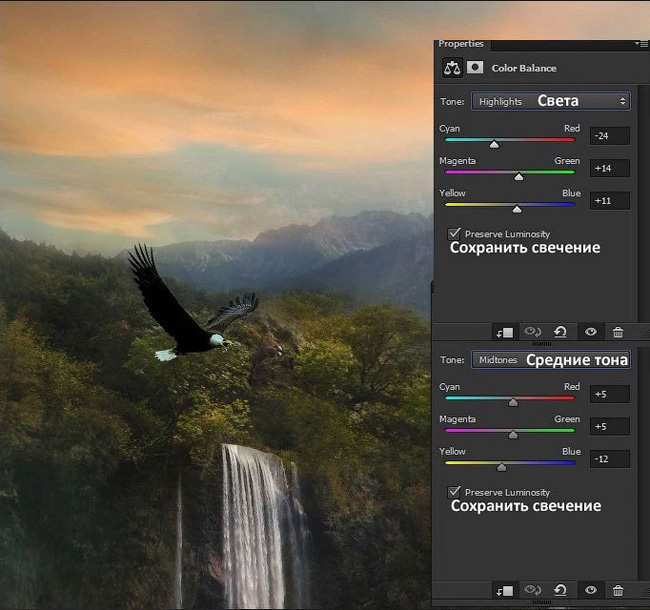
Task: Click the Color Balance scales adjustment icon
Action: coord(452,68)
